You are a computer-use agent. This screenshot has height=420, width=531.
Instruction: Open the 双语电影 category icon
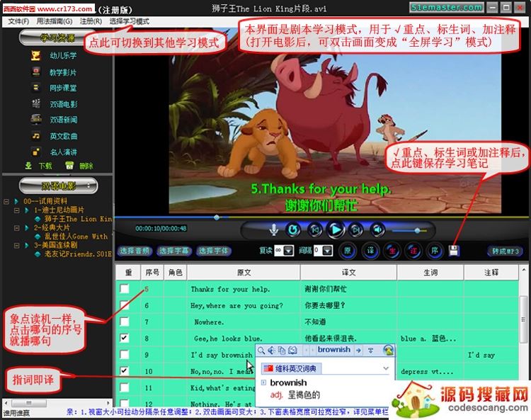pyautogui.click(x=35, y=103)
